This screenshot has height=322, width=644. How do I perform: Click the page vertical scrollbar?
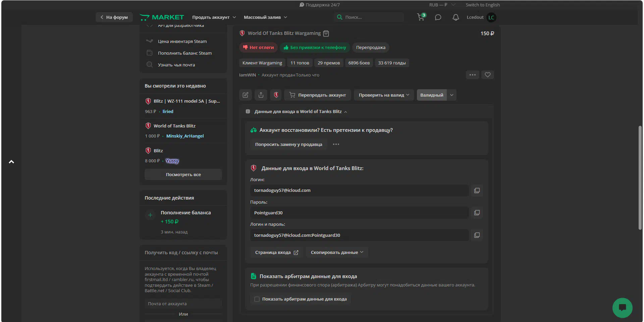click(640, 178)
